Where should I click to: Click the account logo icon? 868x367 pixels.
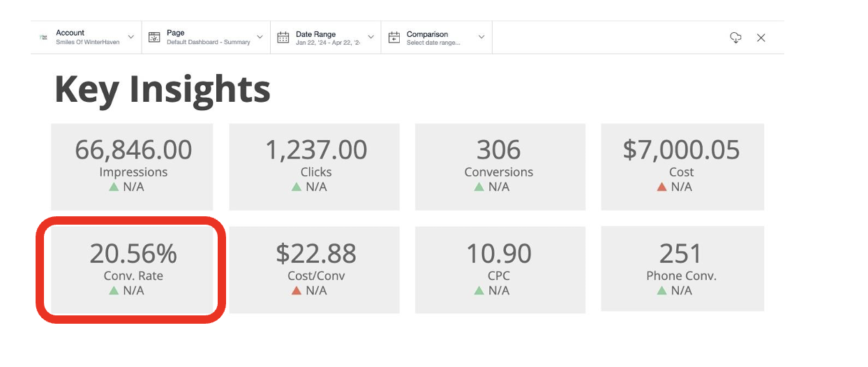[43, 38]
